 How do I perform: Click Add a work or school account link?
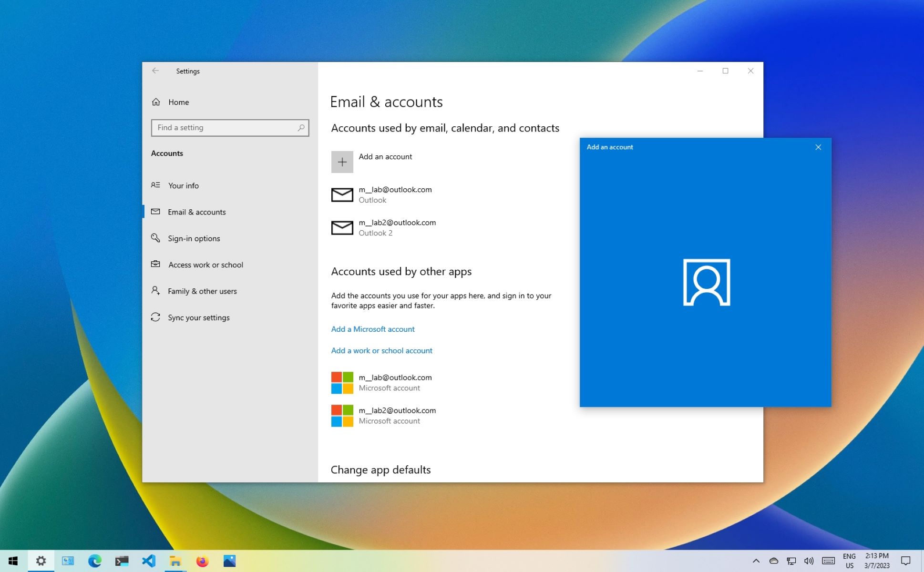coord(381,350)
